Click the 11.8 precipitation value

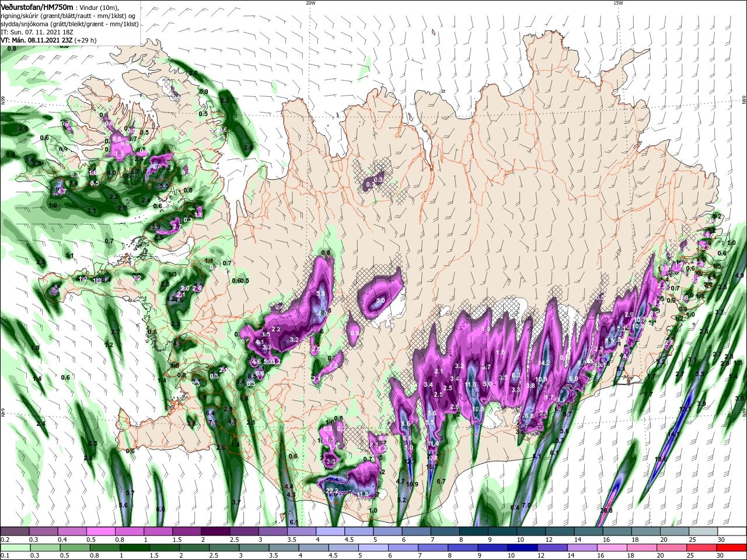coord(363,494)
